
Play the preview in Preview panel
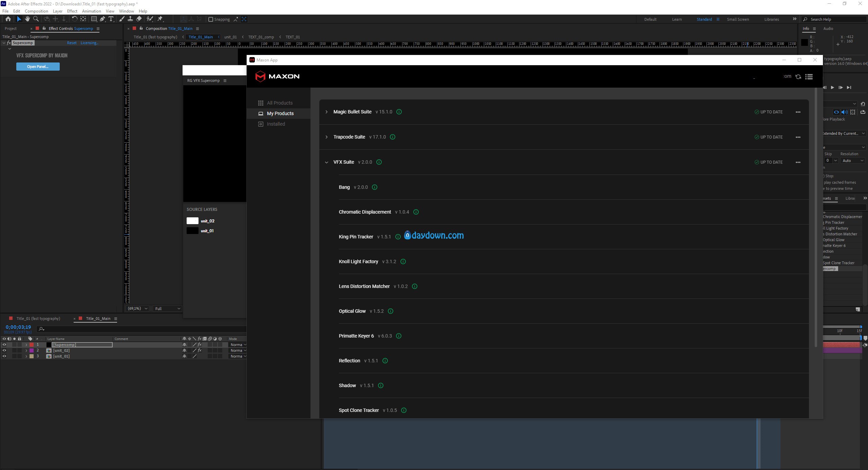(x=832, y=87)
